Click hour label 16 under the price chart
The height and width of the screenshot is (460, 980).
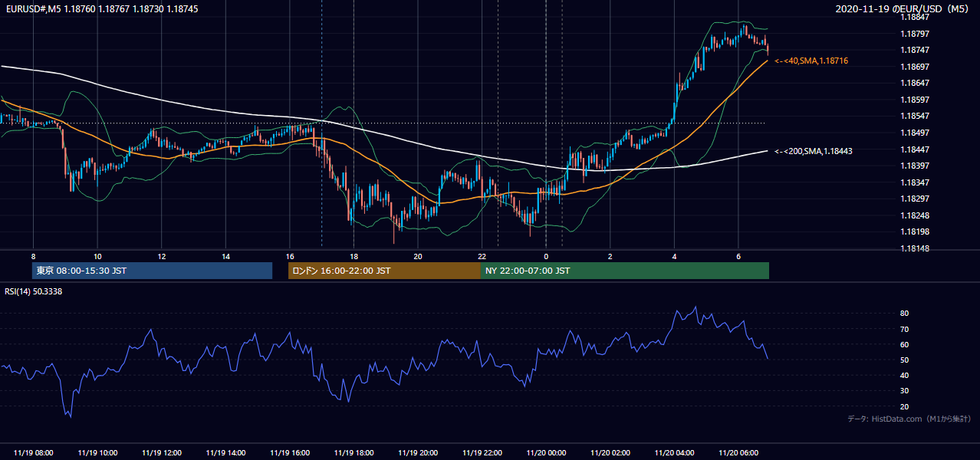tap(290, 256)
